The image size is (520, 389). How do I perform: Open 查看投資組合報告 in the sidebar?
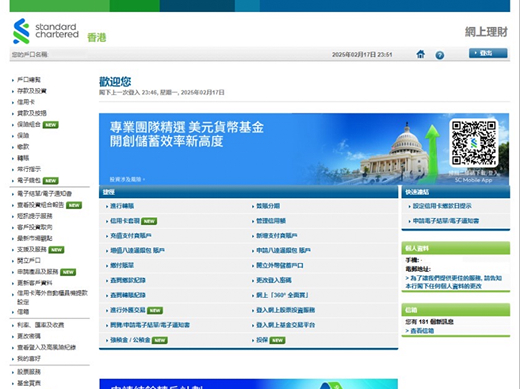40,205
